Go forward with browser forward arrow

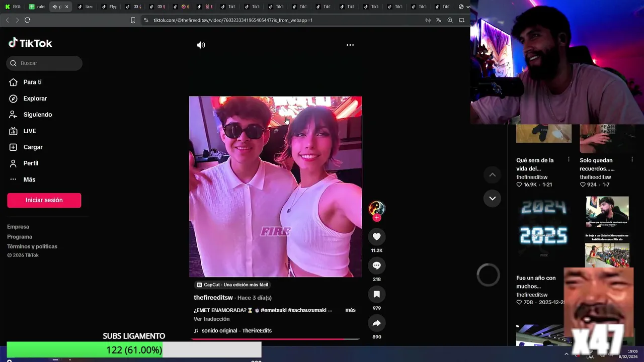click(x=17, y=20)
